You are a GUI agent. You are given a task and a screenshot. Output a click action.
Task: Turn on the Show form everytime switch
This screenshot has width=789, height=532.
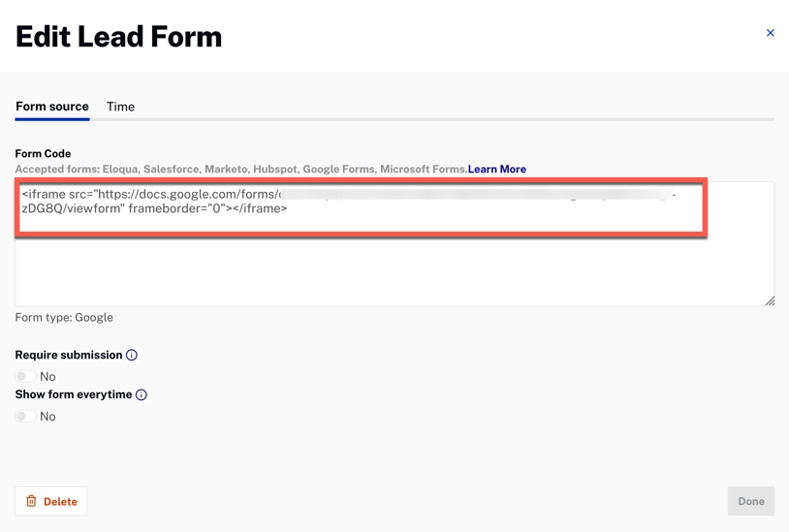click(26, 417)
